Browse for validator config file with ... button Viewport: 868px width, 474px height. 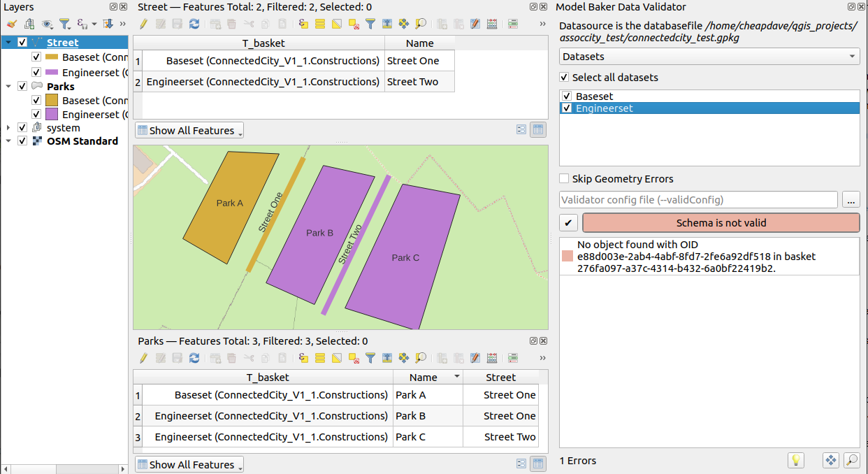pos(851,200)
